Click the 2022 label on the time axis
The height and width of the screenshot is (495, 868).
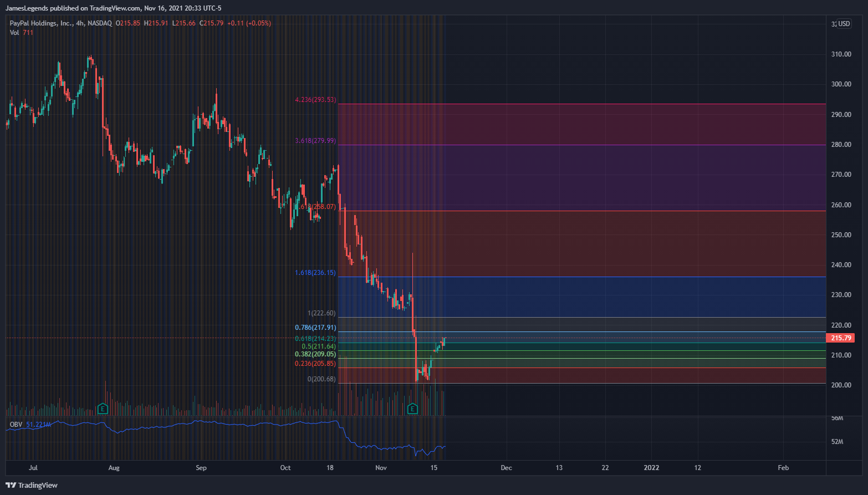click(x=651, y=468)
